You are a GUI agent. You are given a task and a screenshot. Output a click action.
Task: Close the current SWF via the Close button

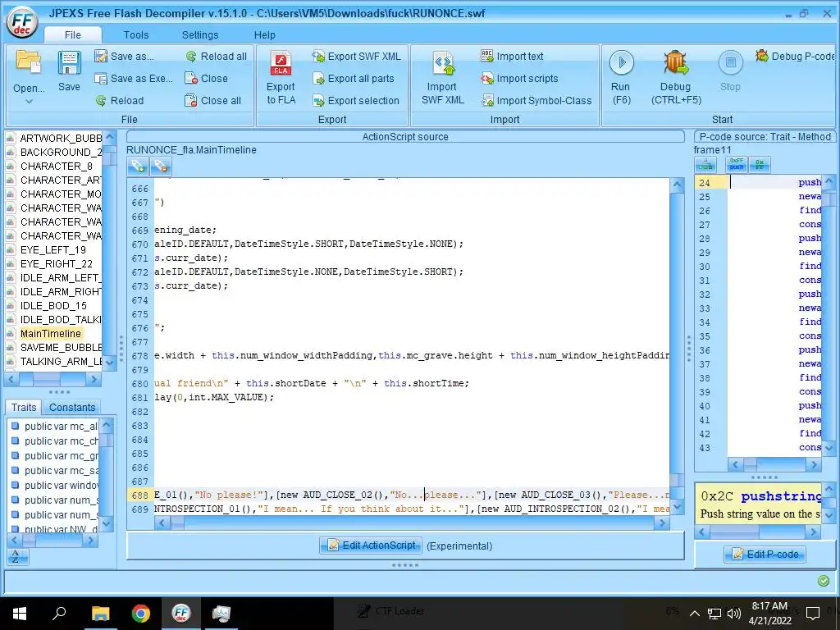pos(206,78)
